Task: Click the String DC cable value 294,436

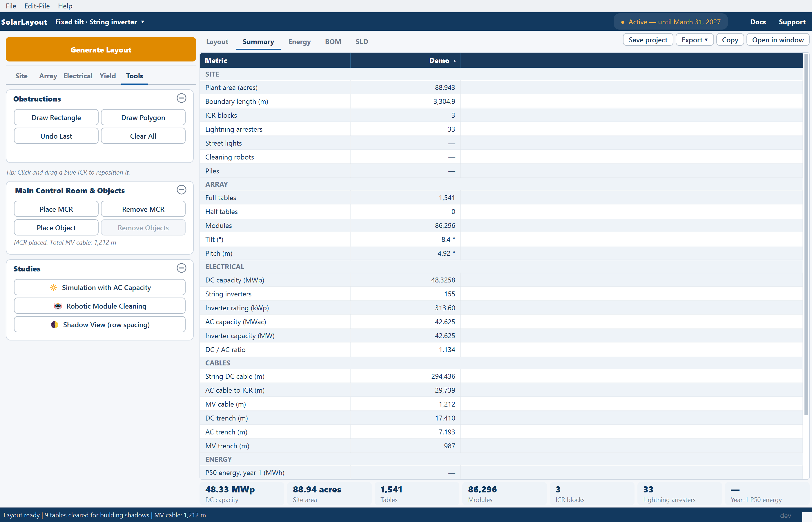Action: point(443,376)
